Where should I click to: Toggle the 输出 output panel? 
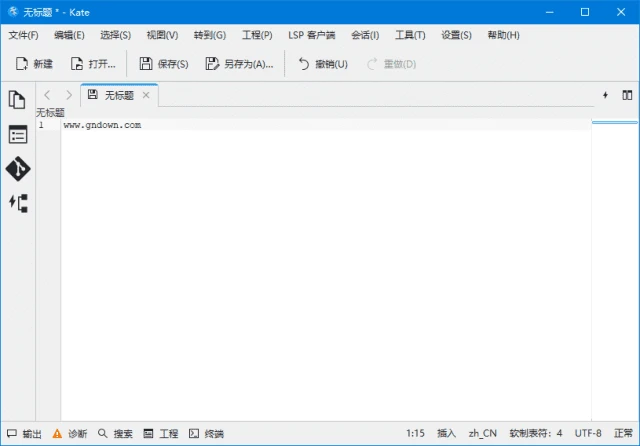(x=24, y=434)
